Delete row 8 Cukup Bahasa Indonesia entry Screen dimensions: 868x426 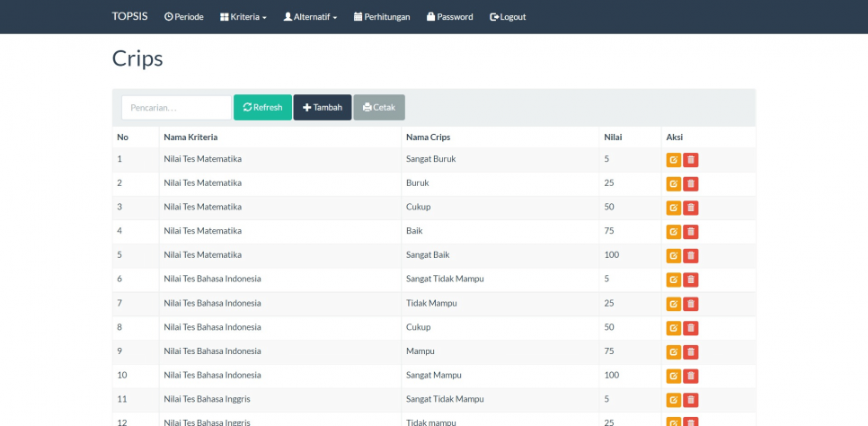(691, 328)
